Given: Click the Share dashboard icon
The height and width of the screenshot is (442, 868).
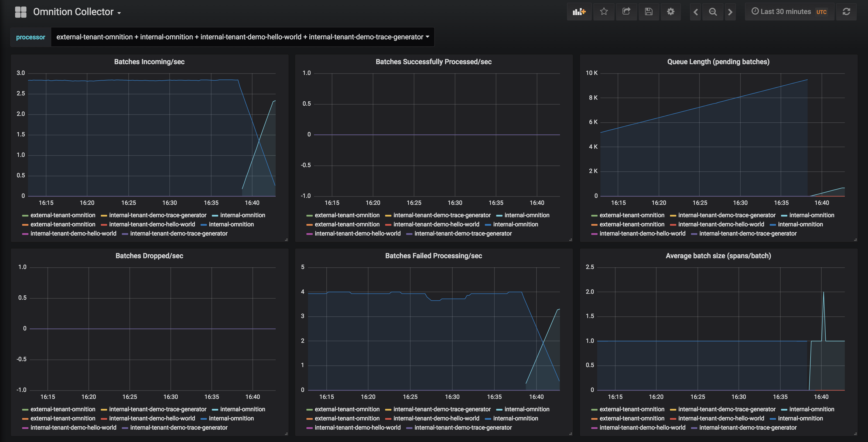Looking at the screenshot, I should tap(626, 12).
